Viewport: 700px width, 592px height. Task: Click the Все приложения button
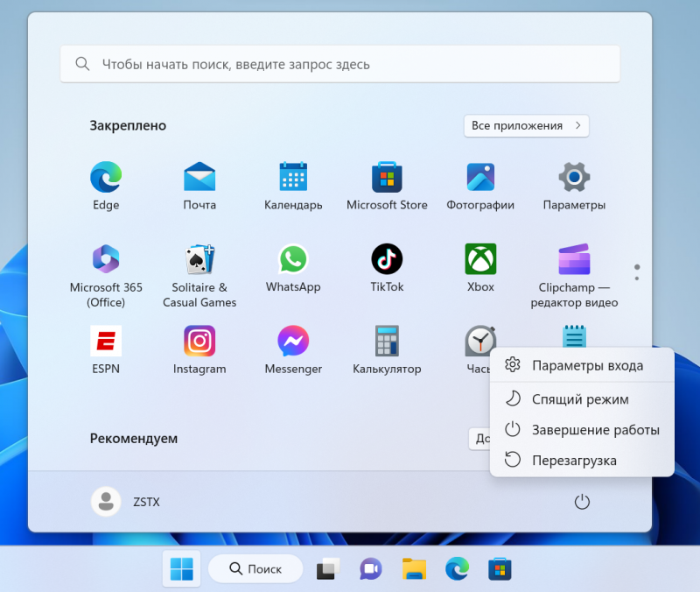[x=527, y=125]
